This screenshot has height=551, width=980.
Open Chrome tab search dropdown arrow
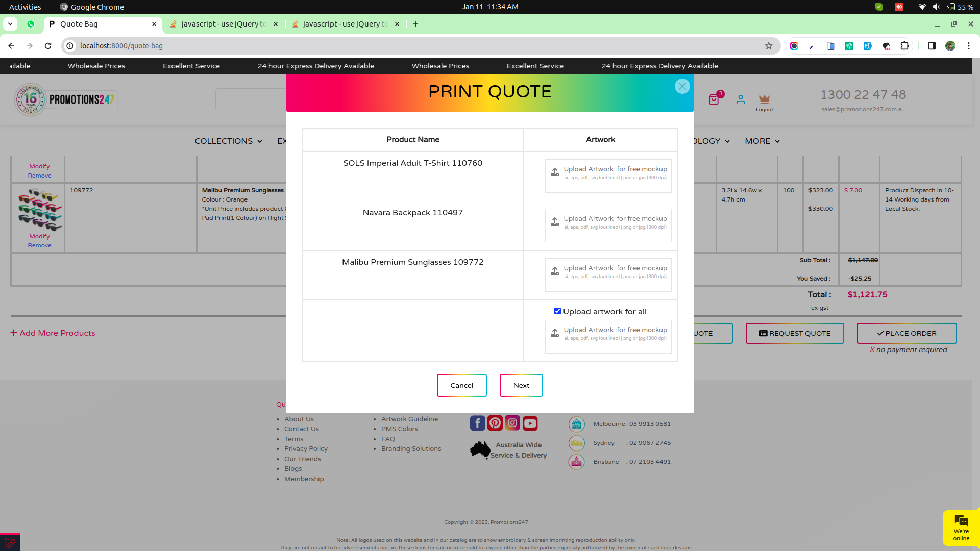[x=10, y=24]
